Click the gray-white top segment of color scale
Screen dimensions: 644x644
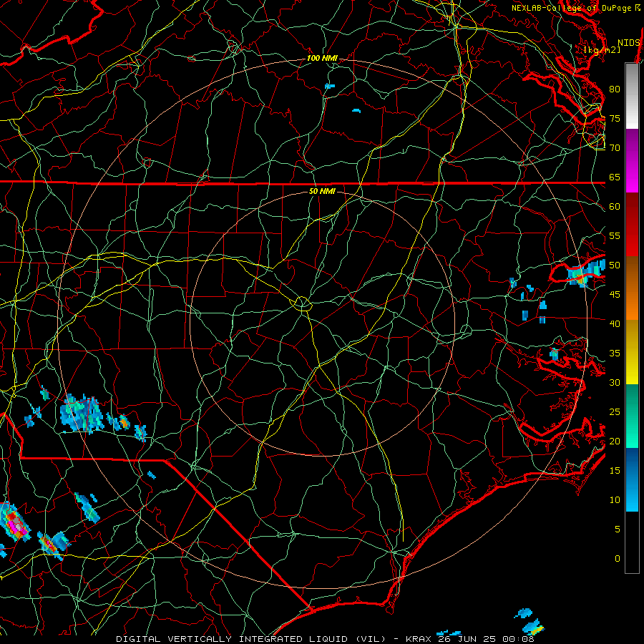[632, 96]
